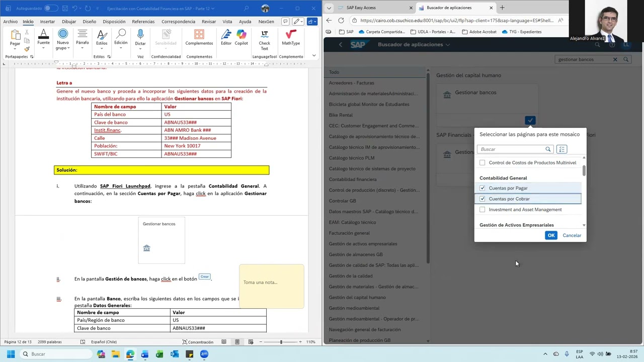
Task: Adjust the Word zoom slider
Action: [x=281, y=342]
